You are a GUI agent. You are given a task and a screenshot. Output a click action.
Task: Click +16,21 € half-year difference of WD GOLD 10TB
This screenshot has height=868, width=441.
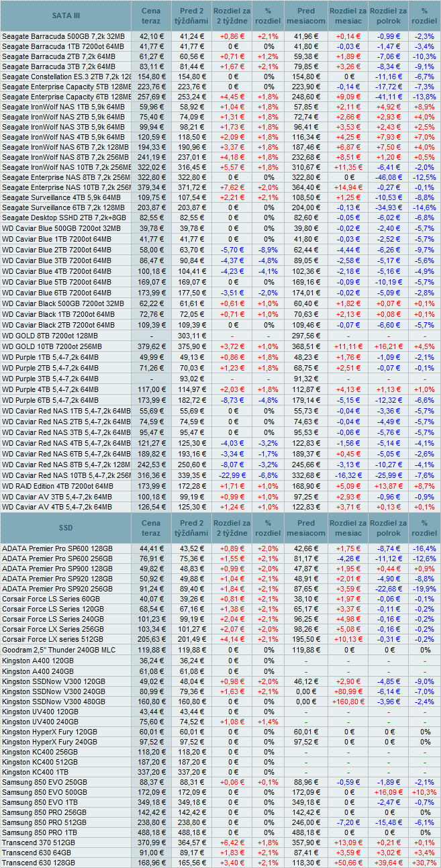389,346
